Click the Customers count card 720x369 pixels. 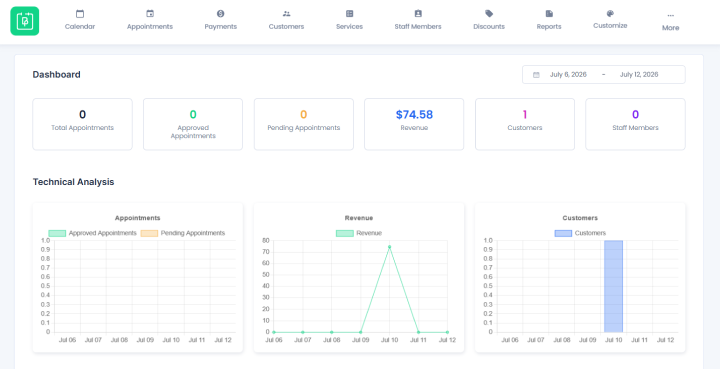[525, 124]
